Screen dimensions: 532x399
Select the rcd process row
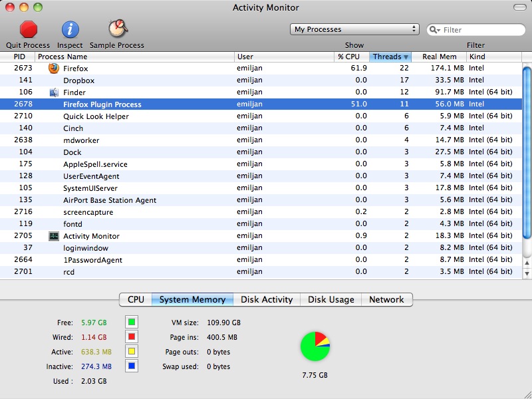point(261,272)
